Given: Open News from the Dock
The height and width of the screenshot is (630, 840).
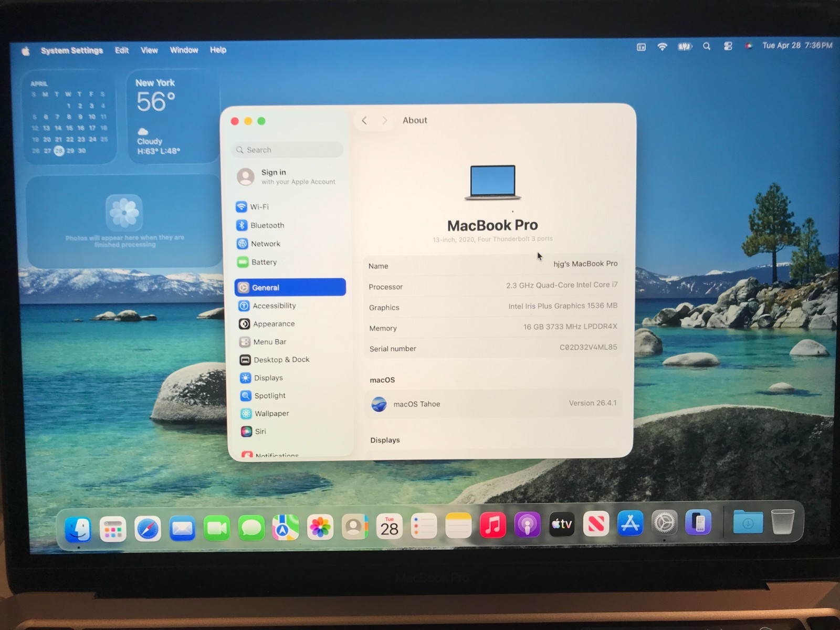Looking at the screenshot, I should click(596, 523).
